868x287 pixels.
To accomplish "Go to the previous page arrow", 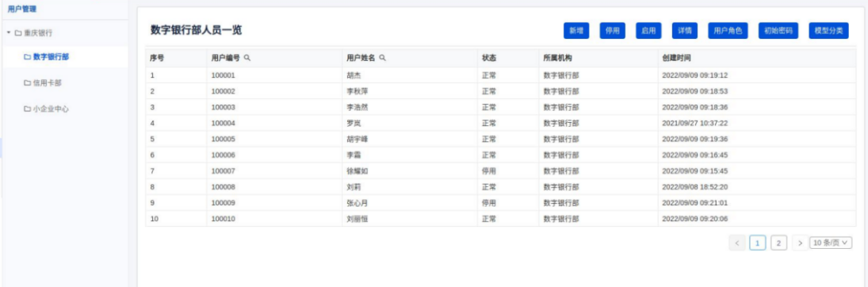I will 736,243.
